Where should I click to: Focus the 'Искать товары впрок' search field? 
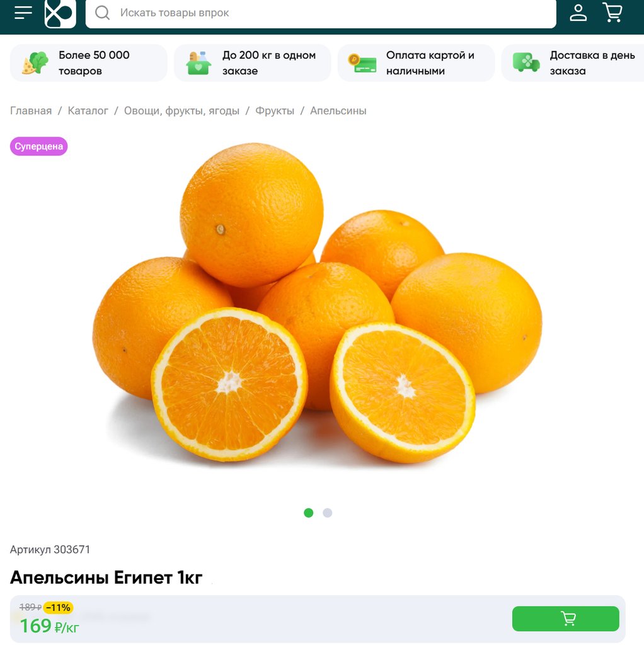321,13
